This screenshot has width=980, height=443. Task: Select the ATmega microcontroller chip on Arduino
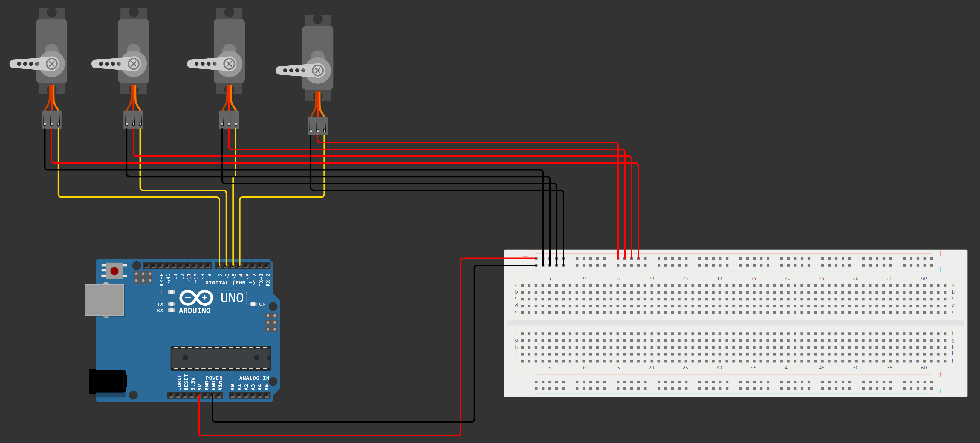(221, 358)
